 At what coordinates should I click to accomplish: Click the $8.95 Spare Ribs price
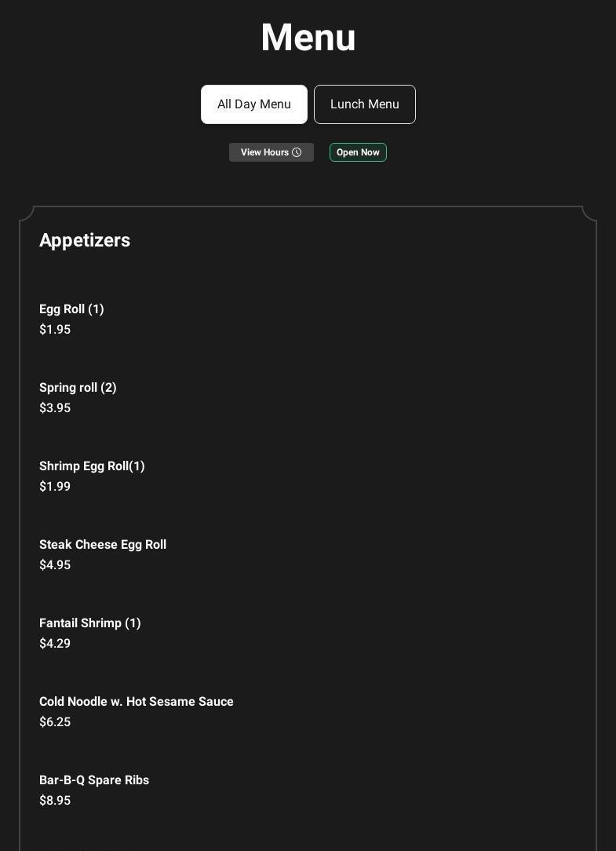pos(55,801)
